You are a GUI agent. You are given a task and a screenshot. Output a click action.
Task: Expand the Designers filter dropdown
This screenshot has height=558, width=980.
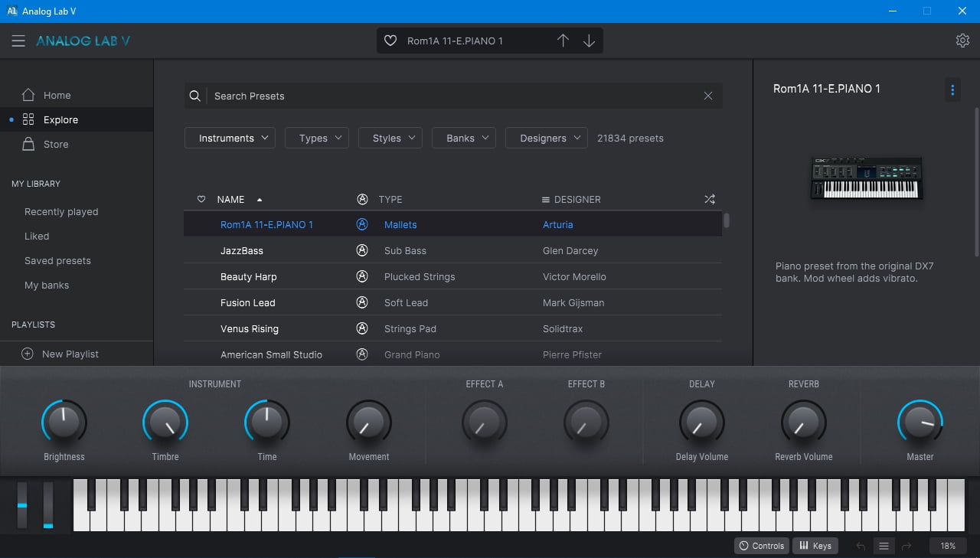(547, 138)
